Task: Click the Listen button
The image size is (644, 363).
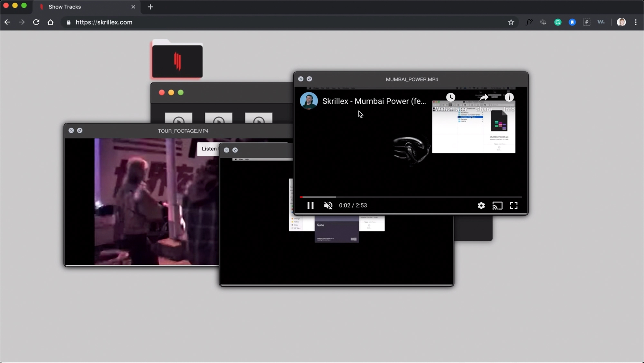Action: pos(209,149)
